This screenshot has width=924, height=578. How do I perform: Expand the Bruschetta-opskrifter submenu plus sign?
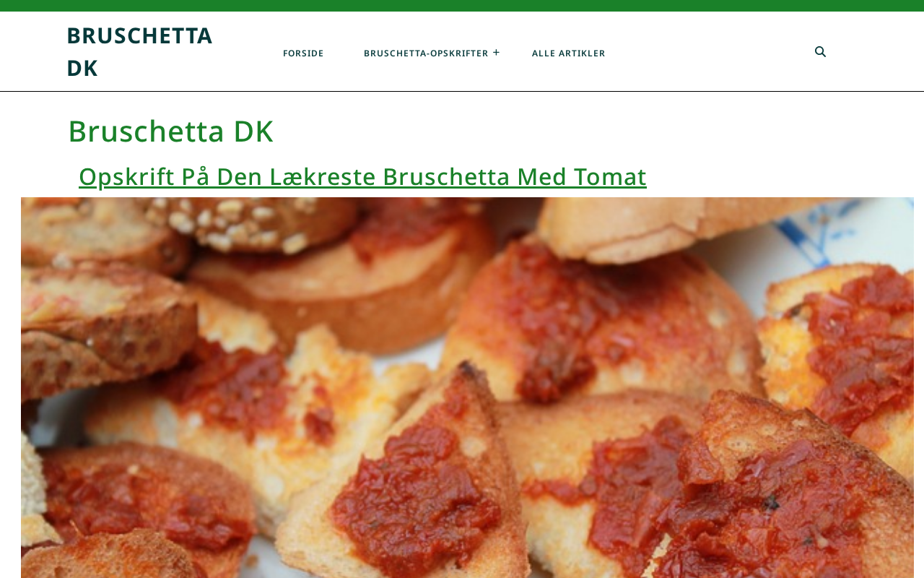[x=496, y=53]
